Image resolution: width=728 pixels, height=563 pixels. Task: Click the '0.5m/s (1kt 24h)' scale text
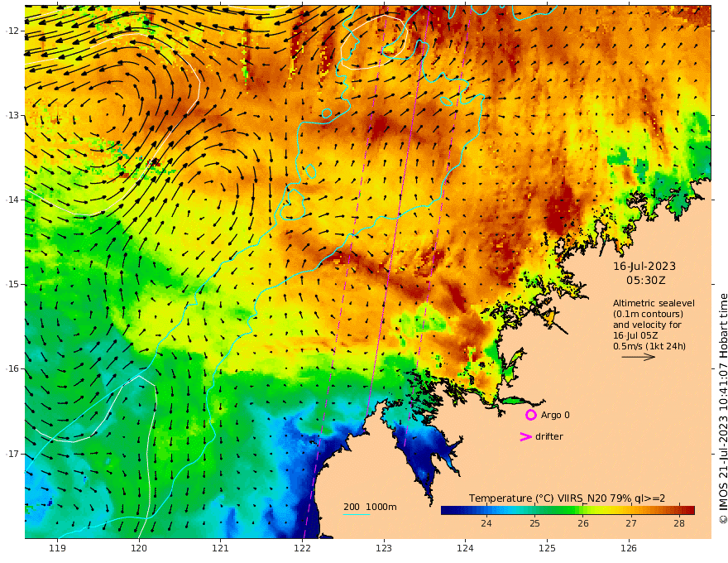[x=649, y=346]
